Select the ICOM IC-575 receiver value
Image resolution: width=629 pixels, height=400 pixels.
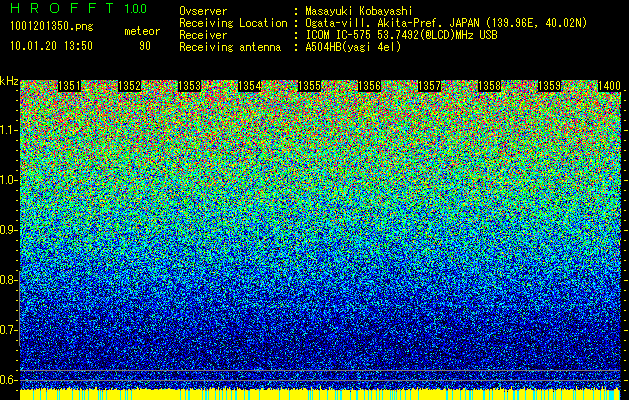point(402,35)
